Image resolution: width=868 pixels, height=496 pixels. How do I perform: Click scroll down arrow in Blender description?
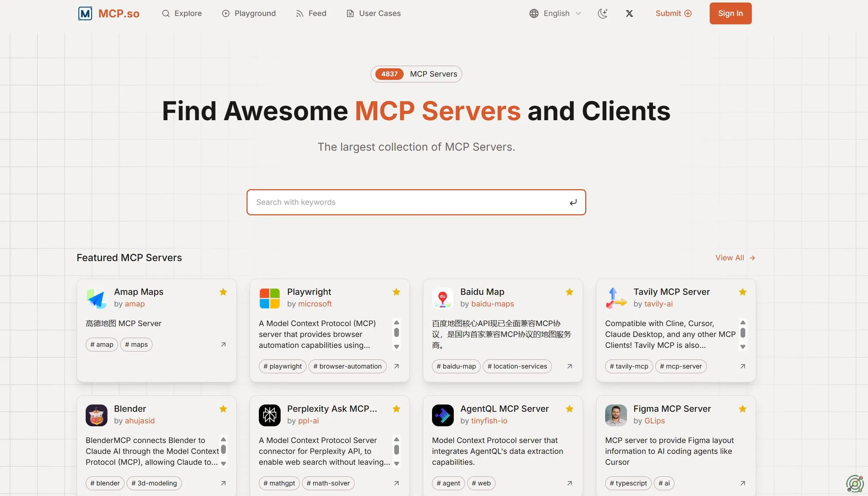tap(223, 464)
